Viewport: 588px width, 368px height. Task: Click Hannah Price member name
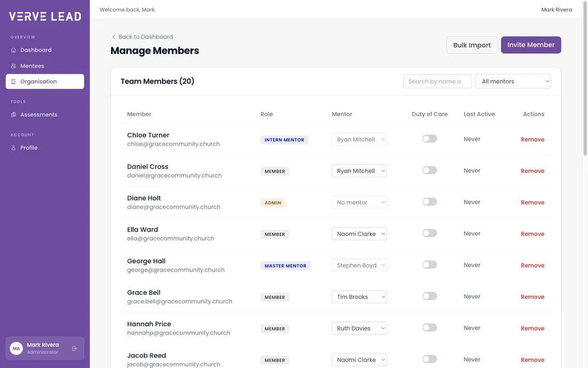tap(149, 324)
